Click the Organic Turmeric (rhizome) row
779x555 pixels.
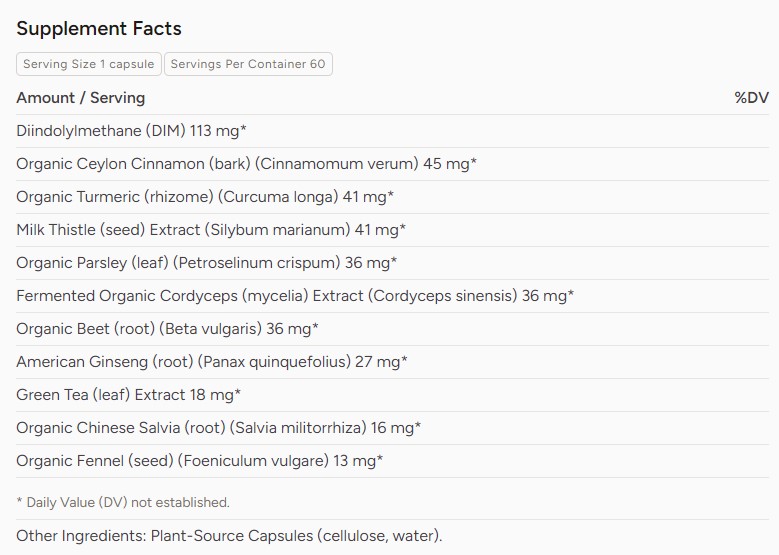(x=205, y=197)
